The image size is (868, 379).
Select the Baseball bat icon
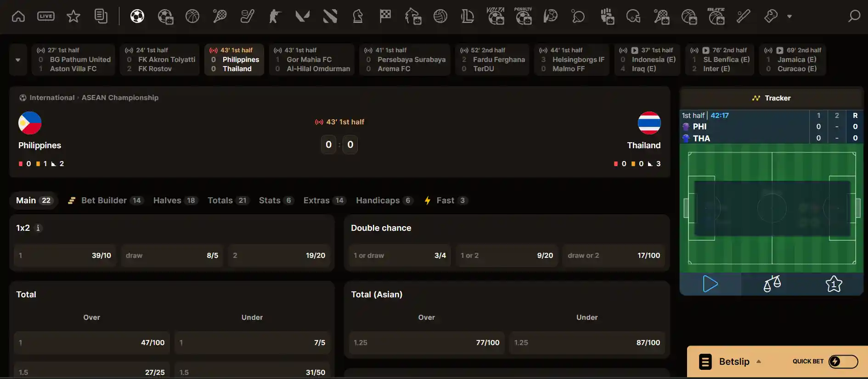coord(744,17)
